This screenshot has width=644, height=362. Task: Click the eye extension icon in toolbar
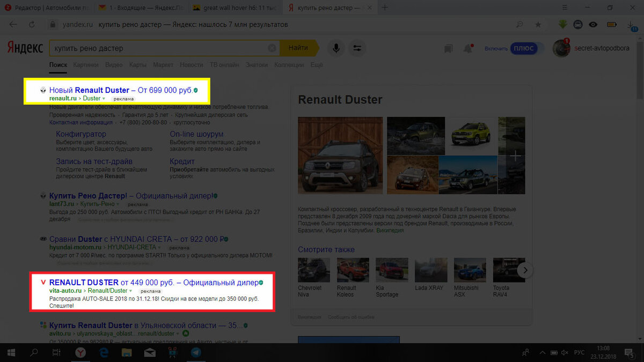[593, 25]
